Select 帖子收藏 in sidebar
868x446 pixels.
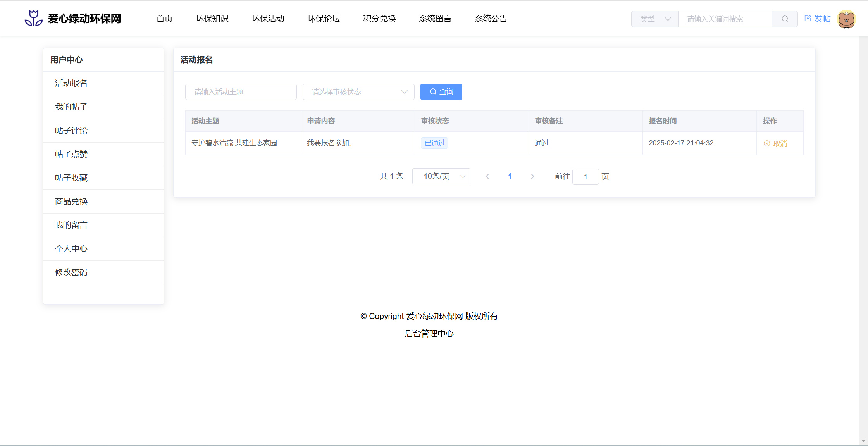[x=71, y=178]
